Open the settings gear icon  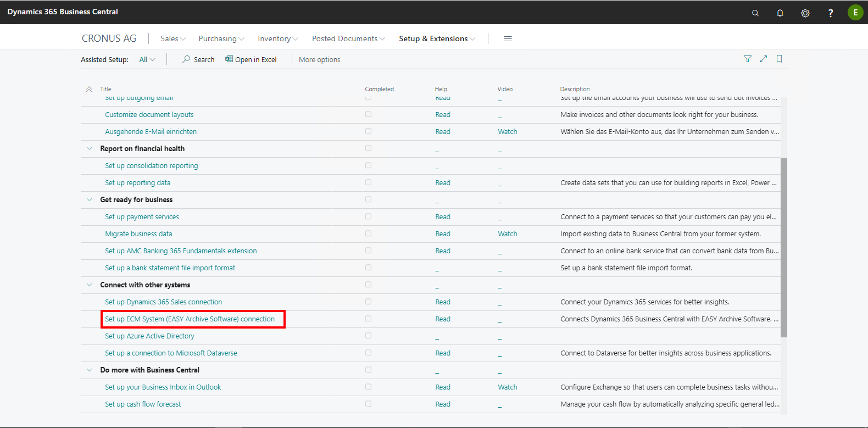pos(805,13)
